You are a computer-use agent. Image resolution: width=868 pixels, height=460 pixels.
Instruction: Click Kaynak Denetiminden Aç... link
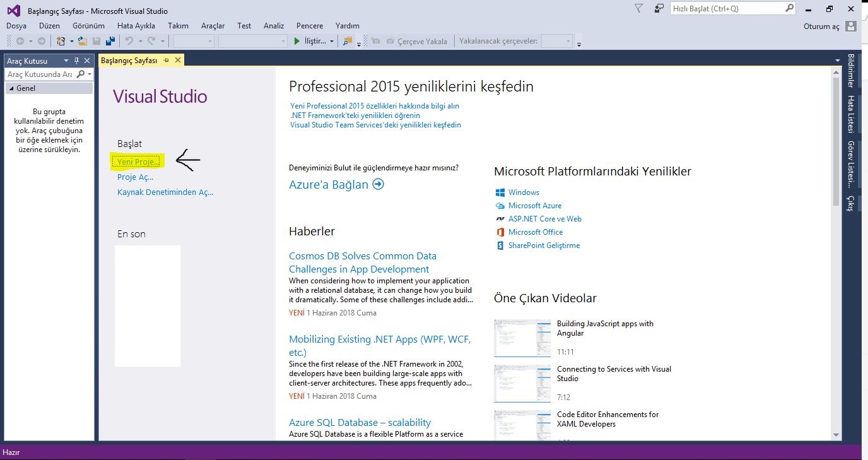tap(165, 192)
